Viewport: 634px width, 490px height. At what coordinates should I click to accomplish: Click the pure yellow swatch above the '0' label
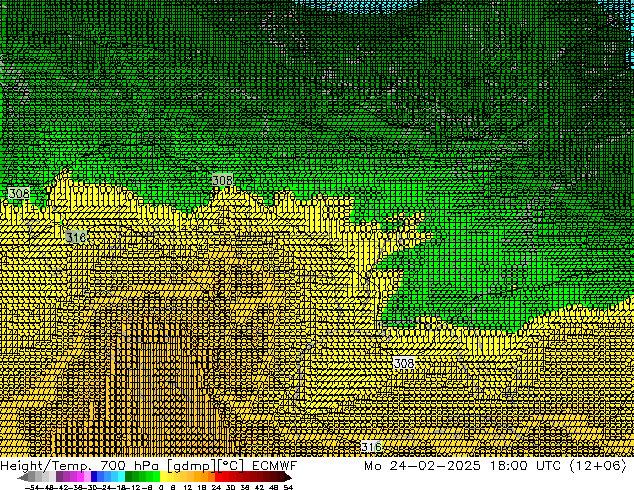coord(163,477)
